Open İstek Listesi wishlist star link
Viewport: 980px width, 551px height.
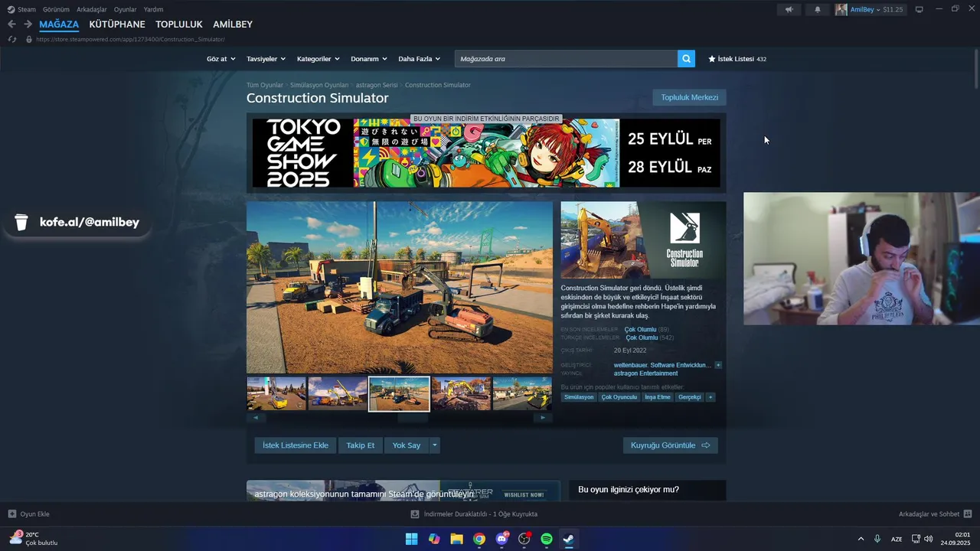point(737,58)
